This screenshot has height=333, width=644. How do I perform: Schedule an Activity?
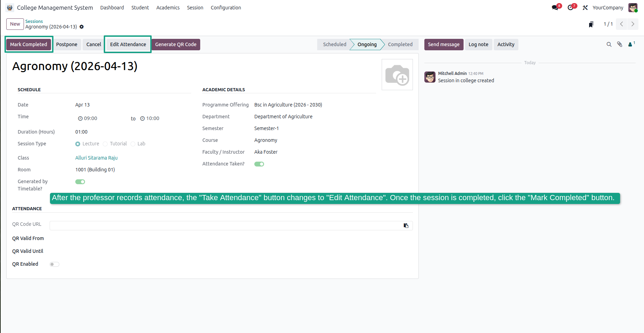pyautogui.click(x=506, y=44)
